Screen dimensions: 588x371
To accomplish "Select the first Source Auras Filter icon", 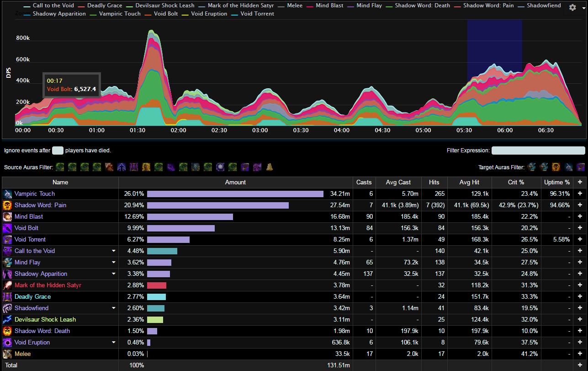I will pos(60,167).
